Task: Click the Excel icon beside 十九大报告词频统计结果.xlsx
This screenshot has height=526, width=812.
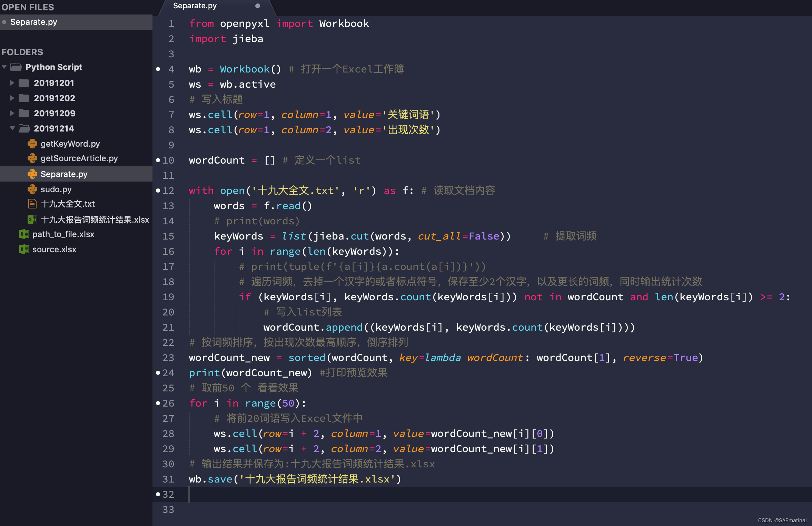Action: click(32, 219)
